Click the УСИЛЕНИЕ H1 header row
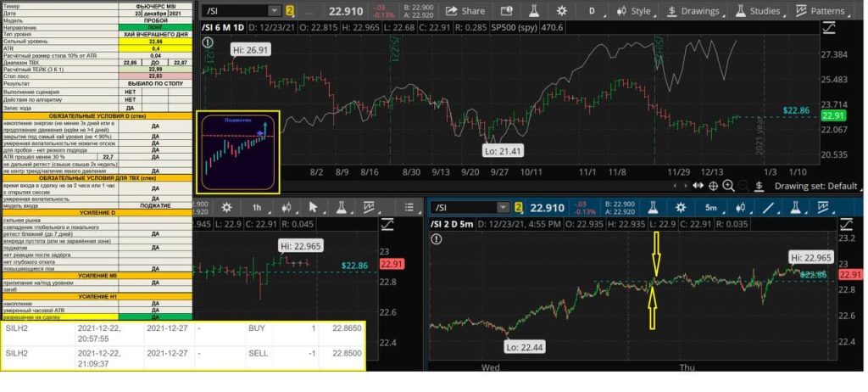 coord(97,297)
